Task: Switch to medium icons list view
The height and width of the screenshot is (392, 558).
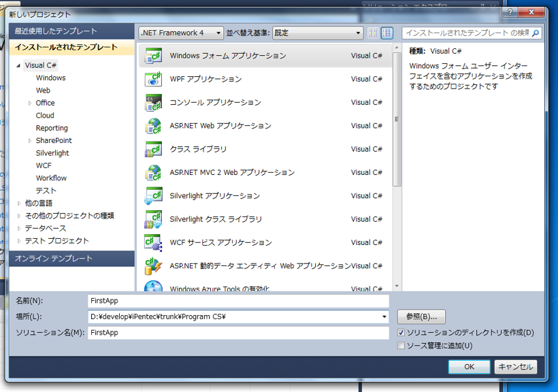Action: coord(387,33)
